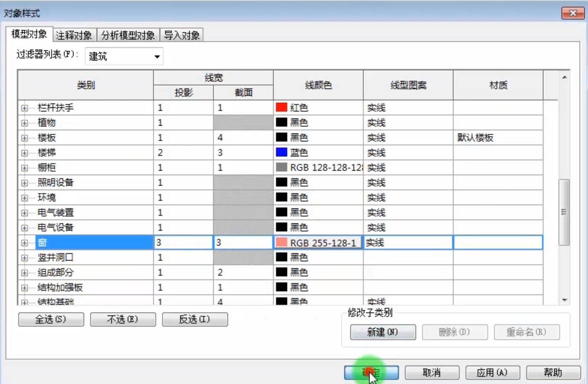Click 全选 (S) to select all
Viewport: 588px width, 384px height.
coord(51,320)
